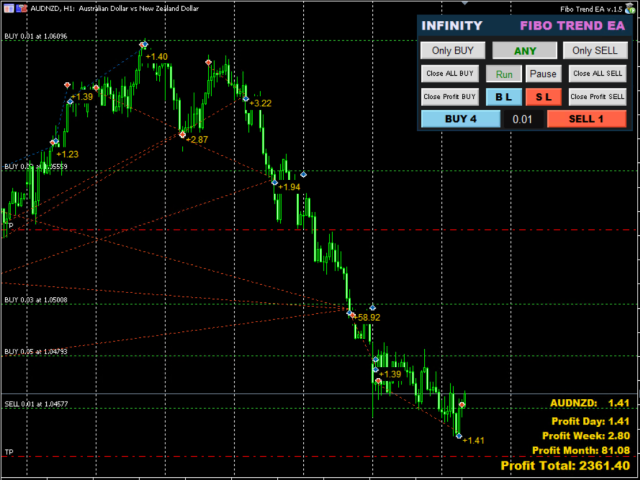
Task: Click the blue trade marker beside +1.94 label
Action: click(274, 182)
